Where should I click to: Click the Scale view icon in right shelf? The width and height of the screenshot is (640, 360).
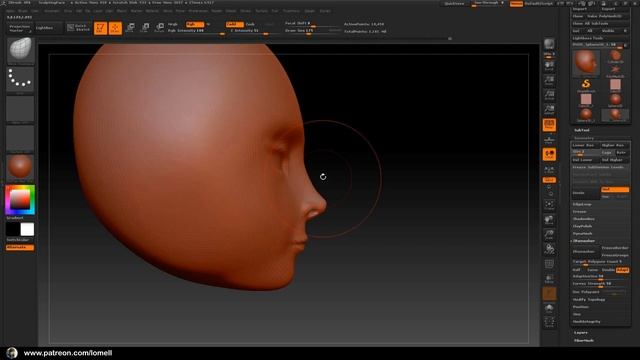[549, 235]
